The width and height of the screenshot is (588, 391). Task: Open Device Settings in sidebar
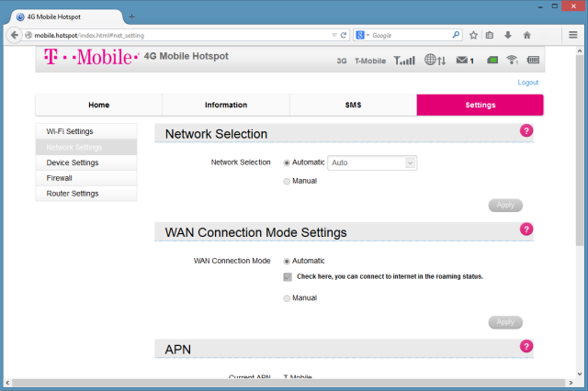[86, 162]
